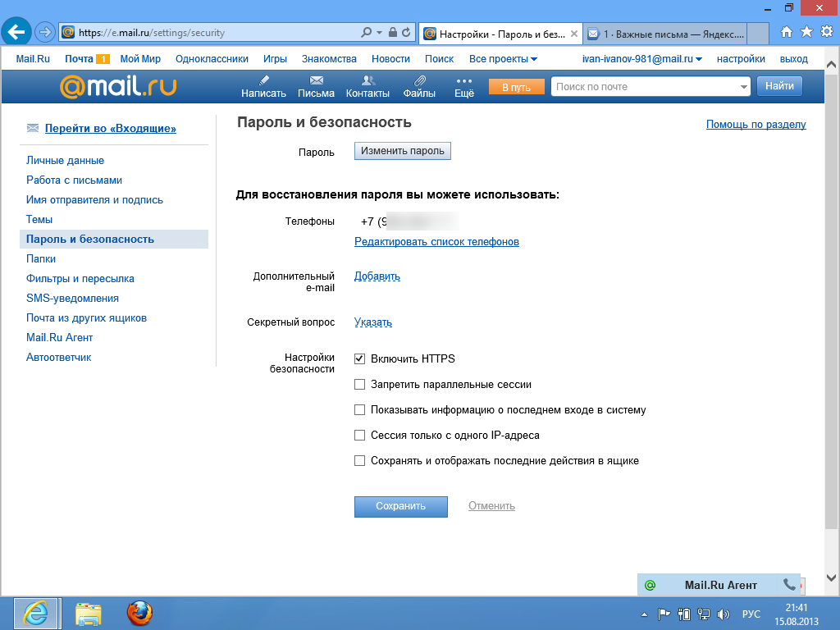
Task: Click the browser back arrow button
Action: (x=16, y=33)
